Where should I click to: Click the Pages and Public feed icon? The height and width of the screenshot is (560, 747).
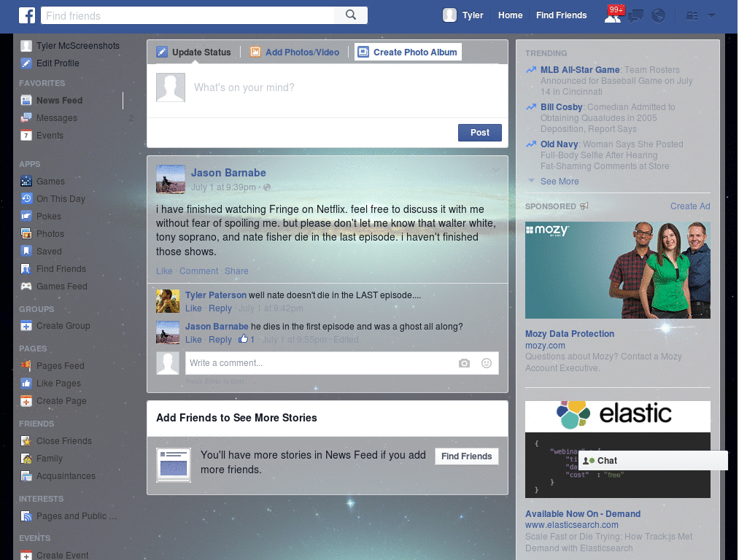coord(26,516)
